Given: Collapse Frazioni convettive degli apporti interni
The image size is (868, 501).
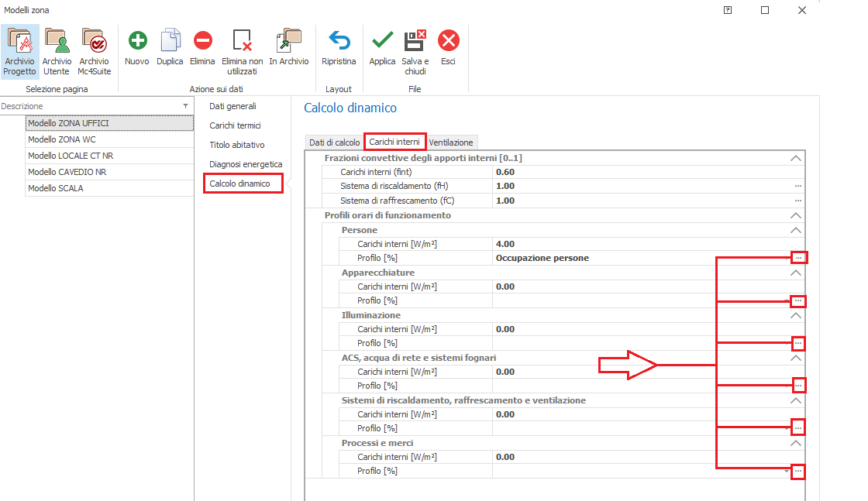Looking at the screenshot, I should tap(794, 158).
